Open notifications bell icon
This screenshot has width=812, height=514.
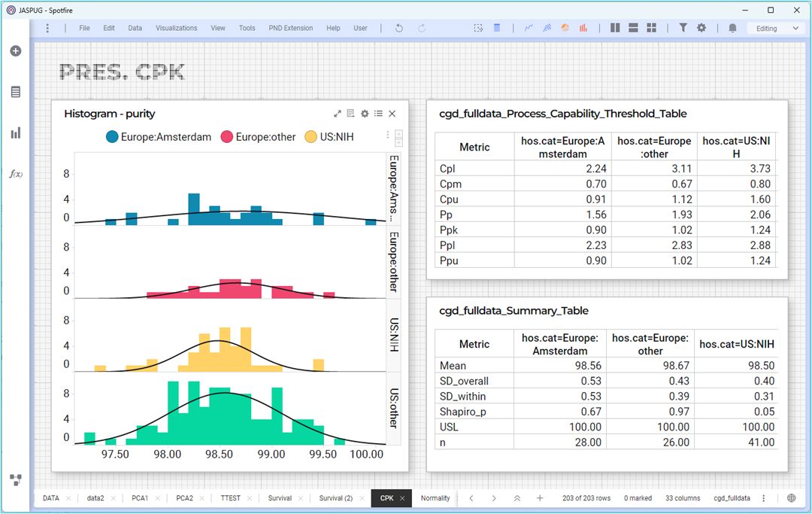click(732, 28)
